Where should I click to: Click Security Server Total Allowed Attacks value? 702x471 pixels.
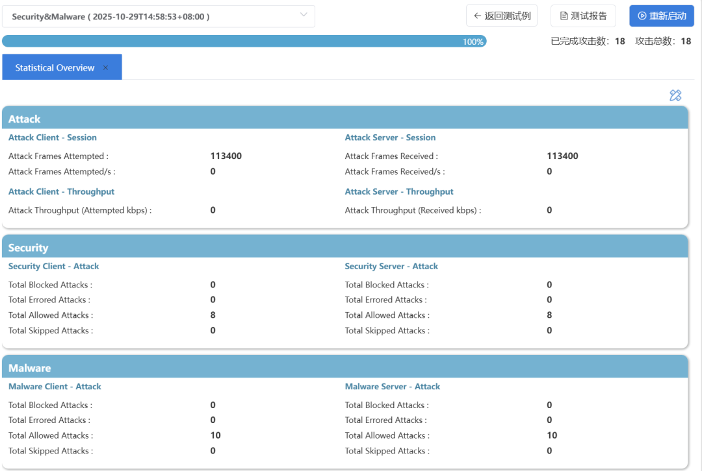tap(549, 315)
